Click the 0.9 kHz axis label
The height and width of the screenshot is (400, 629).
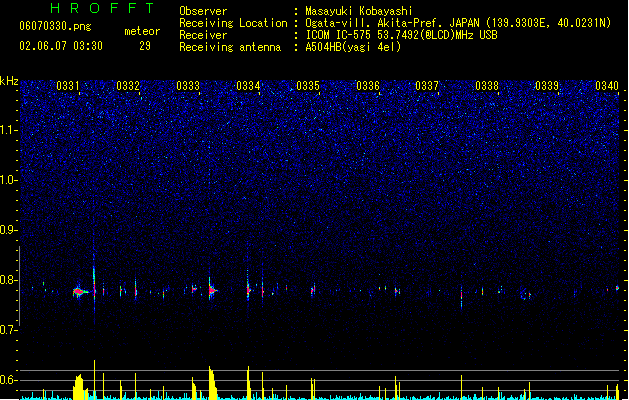(x=9, y=230)
